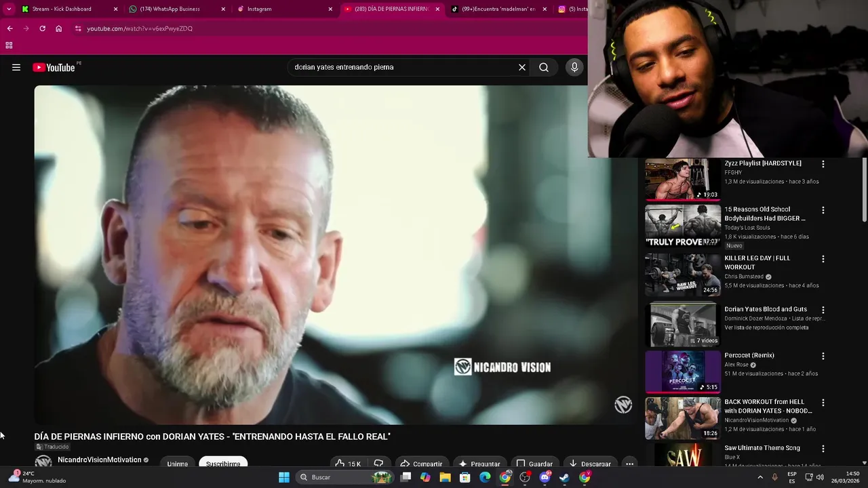Open tab search dropdown arrow
868x488 pixels.
tap(8, 9)
